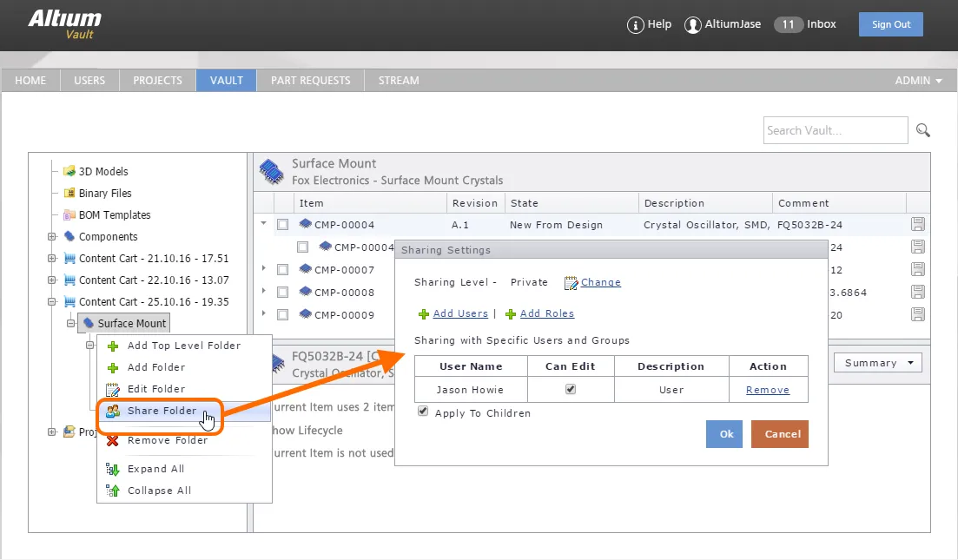The width and height of the screenshot is (958, 560).
Task: Click the save icon in CMP-00007 row
Action: (x=918, y=269)
